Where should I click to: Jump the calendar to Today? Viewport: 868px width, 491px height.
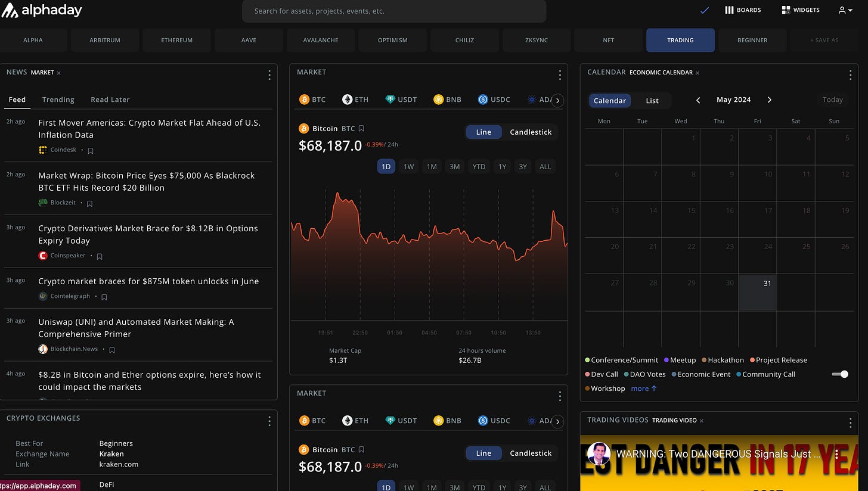[x=832, y=100]
